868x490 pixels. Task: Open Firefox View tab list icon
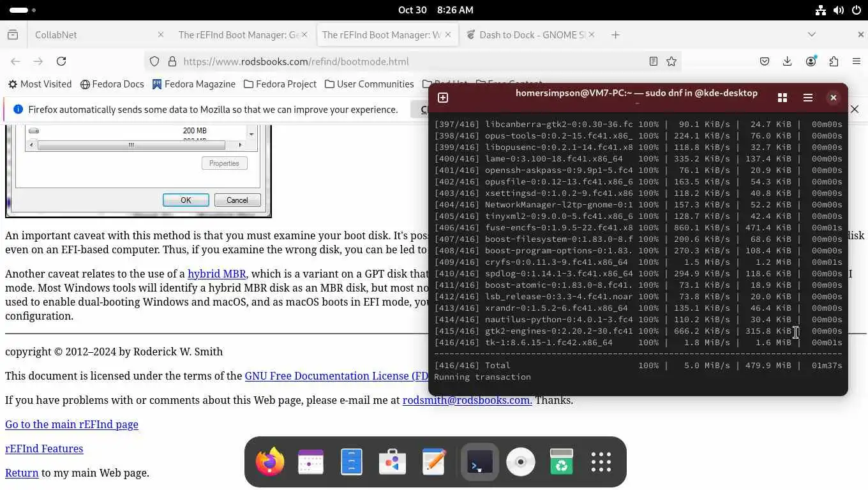(13, 34)
